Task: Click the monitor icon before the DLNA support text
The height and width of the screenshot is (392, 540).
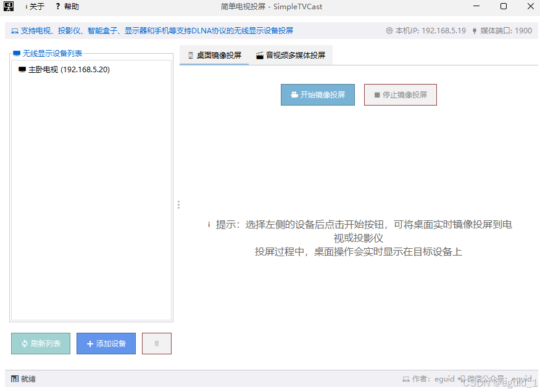Action: click(x=15, y=30)
